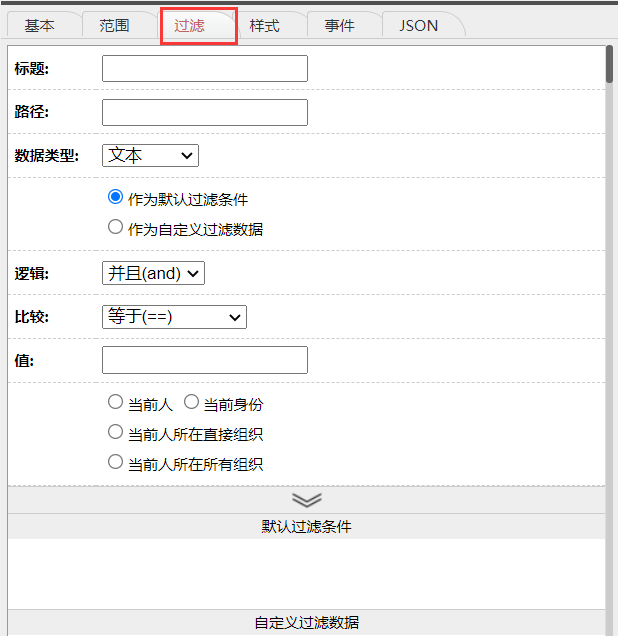Image resolution: width=618 pixels, height=636 pixels.
Task: Expand the double-chevron collapse arrow
Action: 307,499
